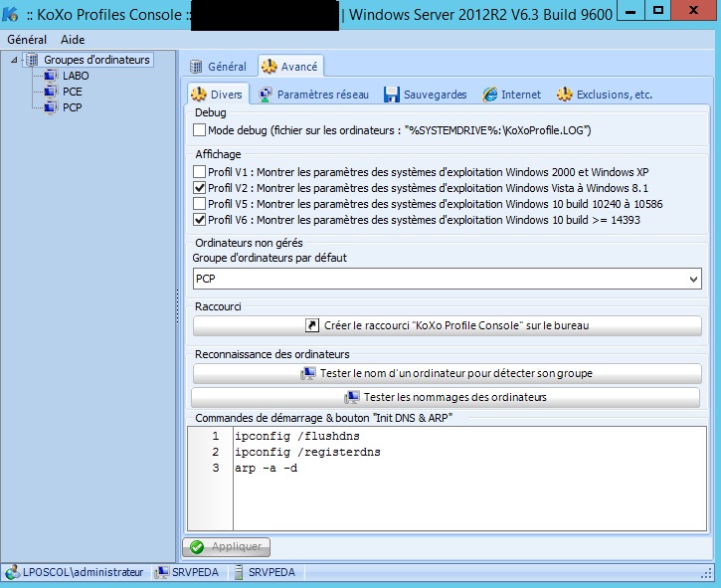
Task: Select the Divers sub-tab
Action: (x=218, y=94)
